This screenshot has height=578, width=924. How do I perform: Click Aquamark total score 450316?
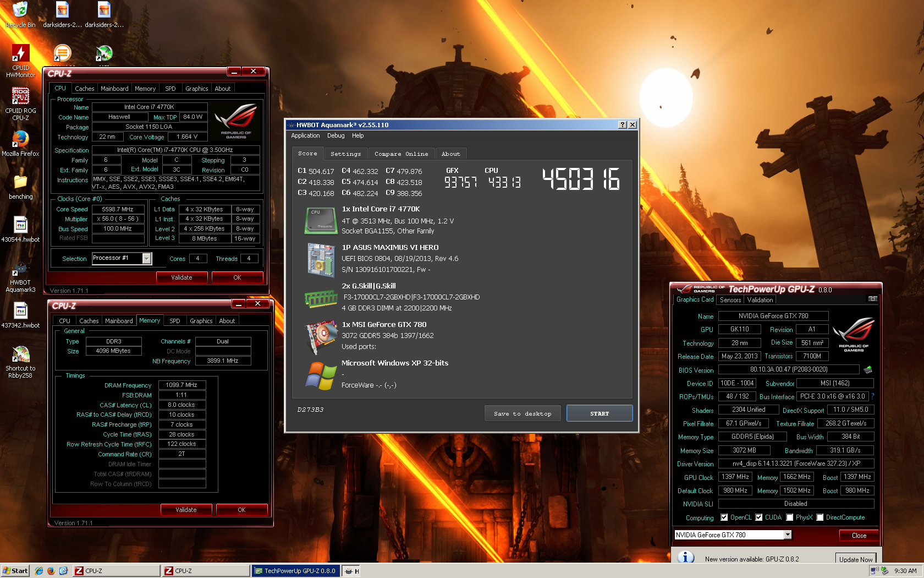click(x=581, y=179)
